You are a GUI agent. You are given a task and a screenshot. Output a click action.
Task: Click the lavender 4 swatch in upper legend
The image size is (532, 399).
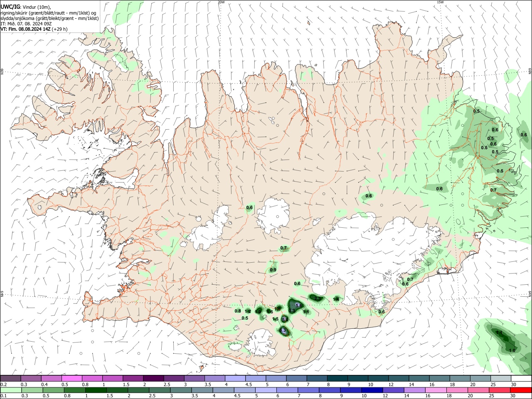[235, 378]
